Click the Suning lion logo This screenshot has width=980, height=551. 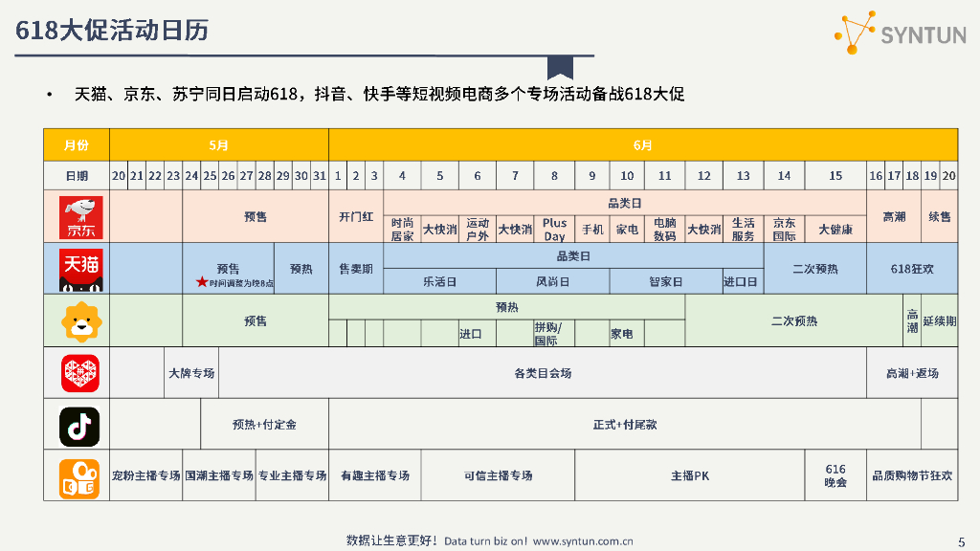click(81, 321)
